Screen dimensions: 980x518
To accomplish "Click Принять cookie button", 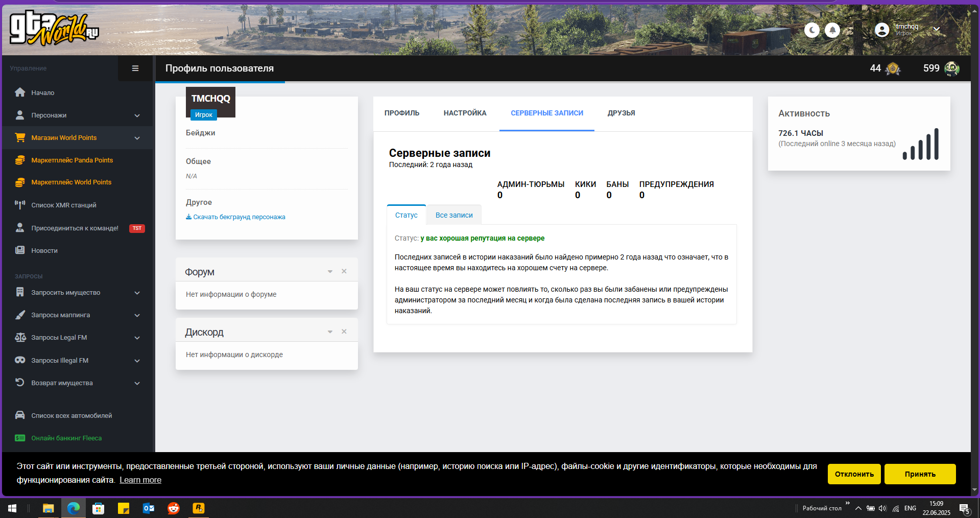I will click(920, 474).
